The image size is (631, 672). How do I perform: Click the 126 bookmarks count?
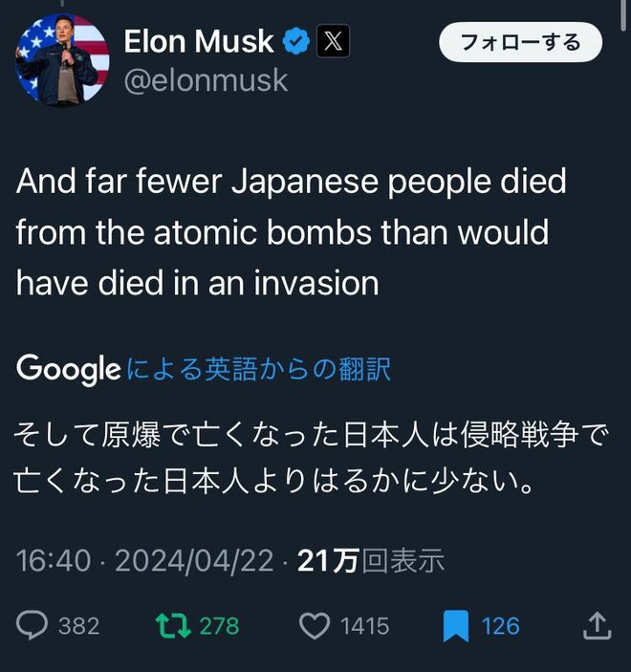click(500, 625)
